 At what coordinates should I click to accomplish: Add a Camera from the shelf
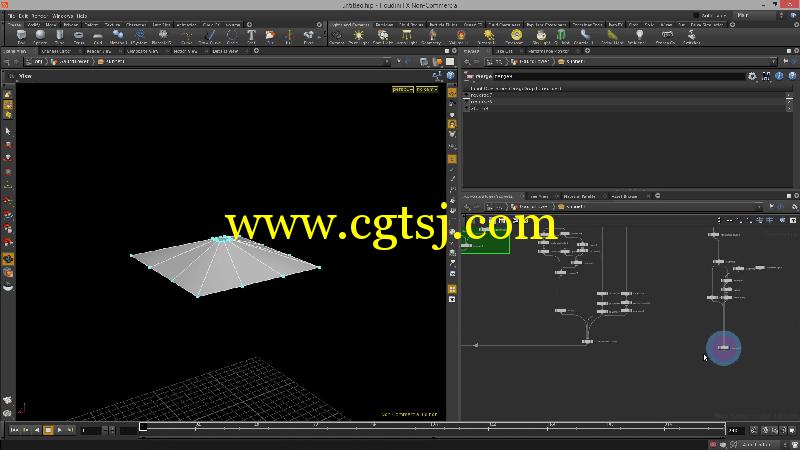click(x=336, y=36)
